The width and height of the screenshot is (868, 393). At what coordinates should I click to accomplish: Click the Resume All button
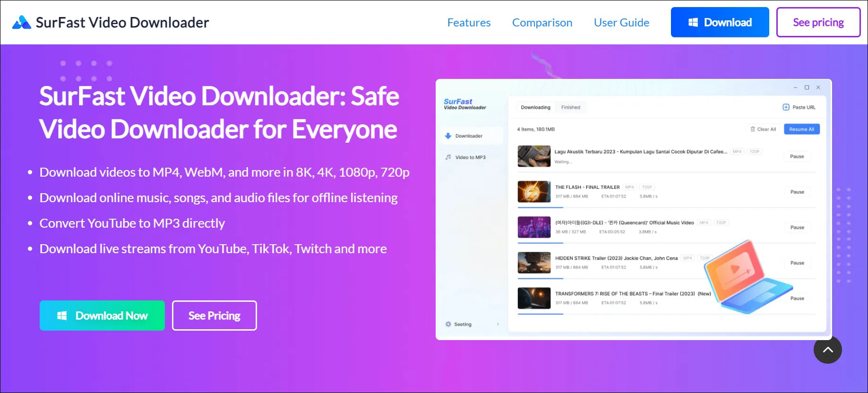(802, 129)
